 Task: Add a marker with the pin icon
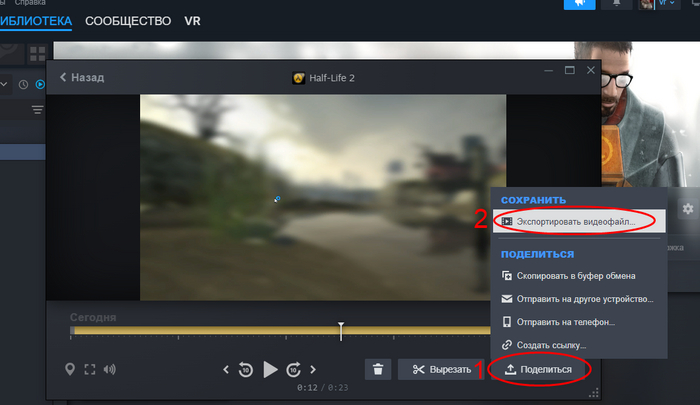(x=70, y=369)
